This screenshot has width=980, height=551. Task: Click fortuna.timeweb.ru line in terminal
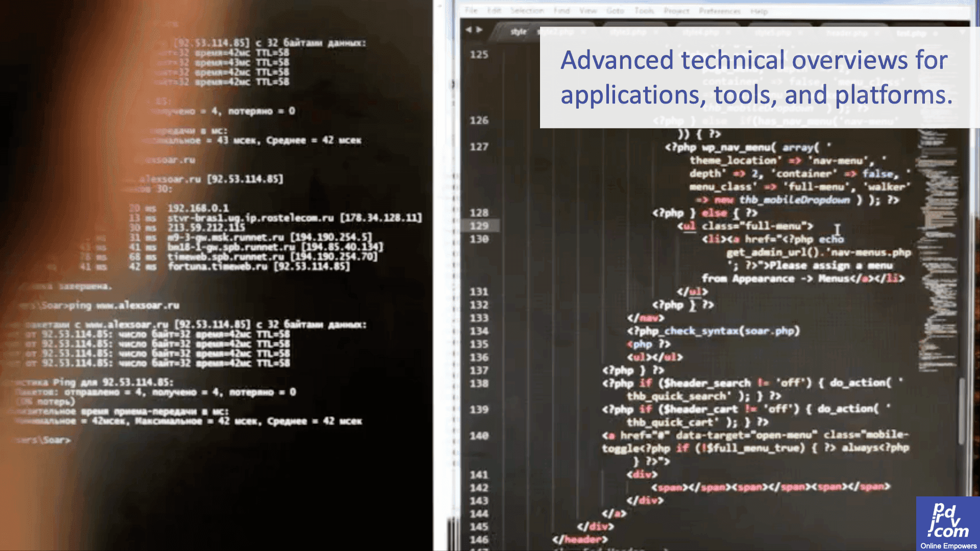click(259, 266)
